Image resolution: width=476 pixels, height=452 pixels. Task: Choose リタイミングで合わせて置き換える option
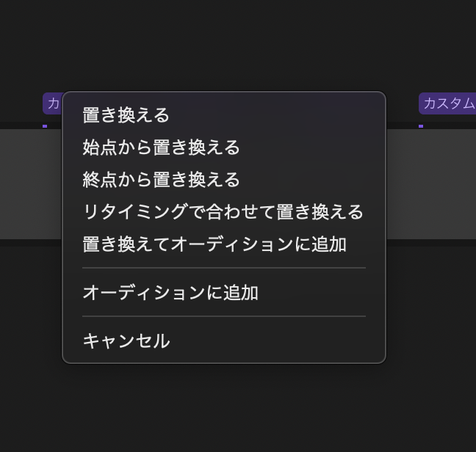pyautogui.click(x=223, y=212)
